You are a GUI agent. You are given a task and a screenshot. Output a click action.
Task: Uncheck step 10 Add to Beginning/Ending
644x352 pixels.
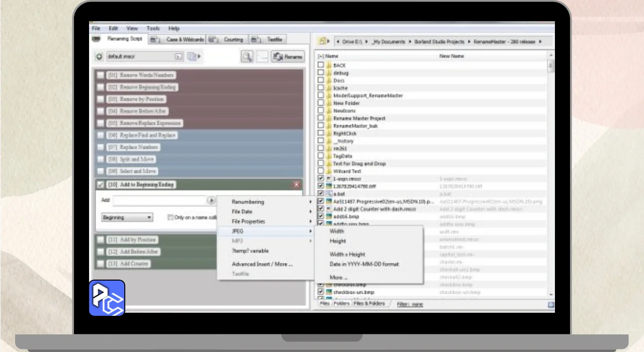(x=101, y=185)
